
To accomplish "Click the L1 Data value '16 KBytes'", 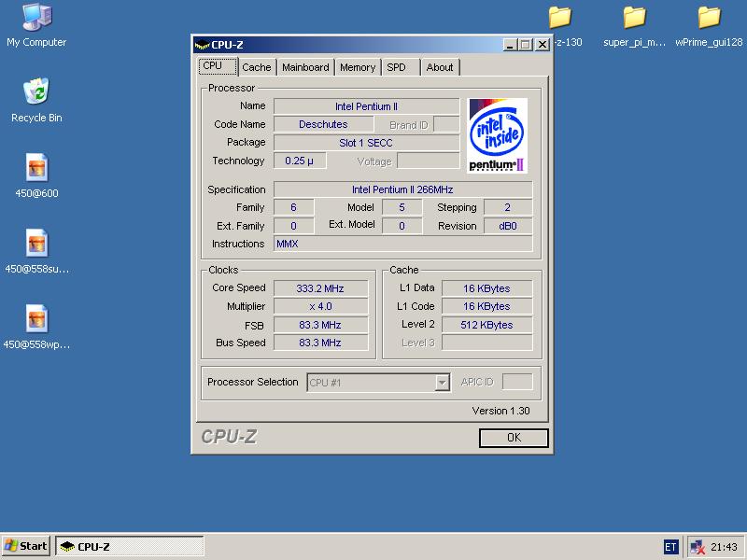I will pos(486,288).
